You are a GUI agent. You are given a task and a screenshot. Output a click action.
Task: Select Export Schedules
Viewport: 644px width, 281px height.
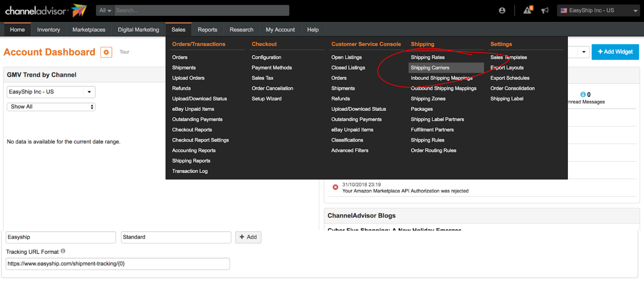[x=510, y=78]
